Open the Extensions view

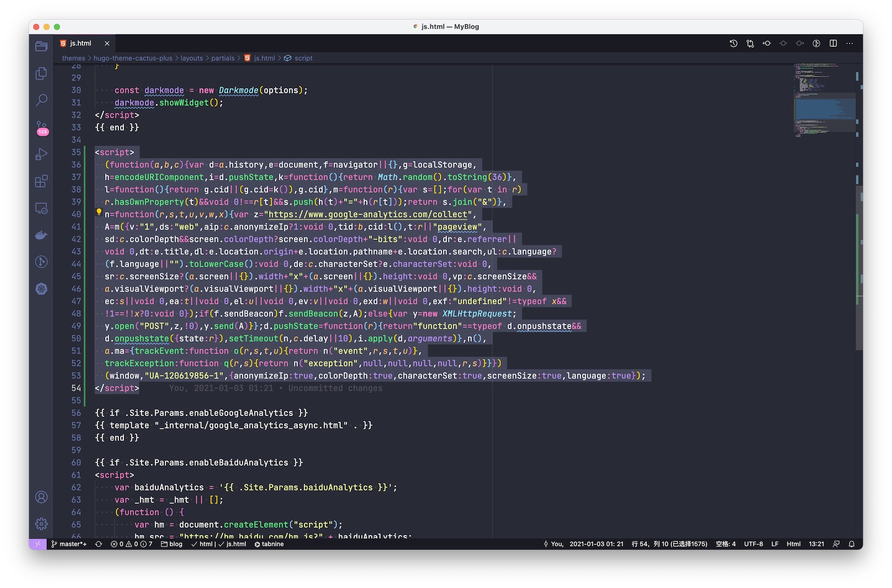41,181
